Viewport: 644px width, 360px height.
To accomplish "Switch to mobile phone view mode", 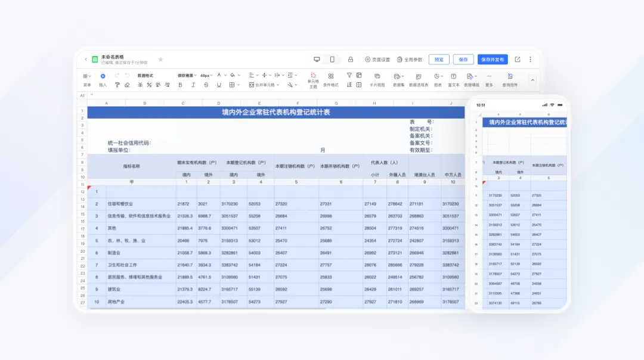I will pos(332,60).
